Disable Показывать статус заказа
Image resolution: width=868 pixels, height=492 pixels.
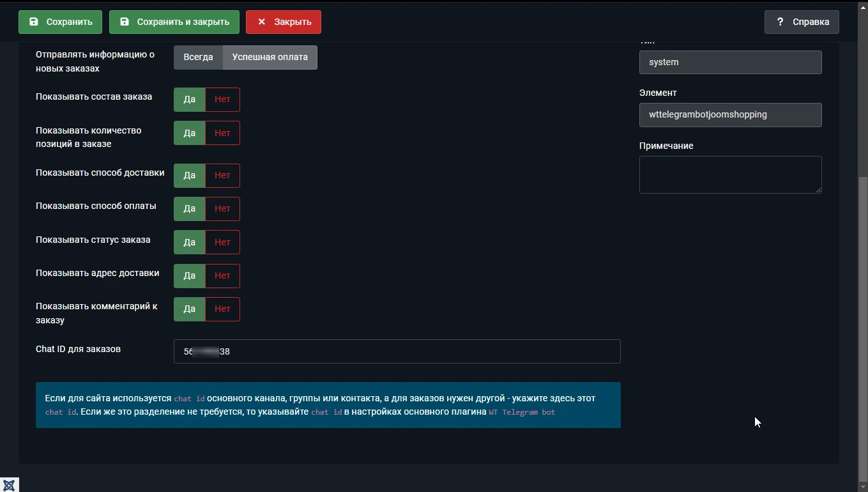223,242
